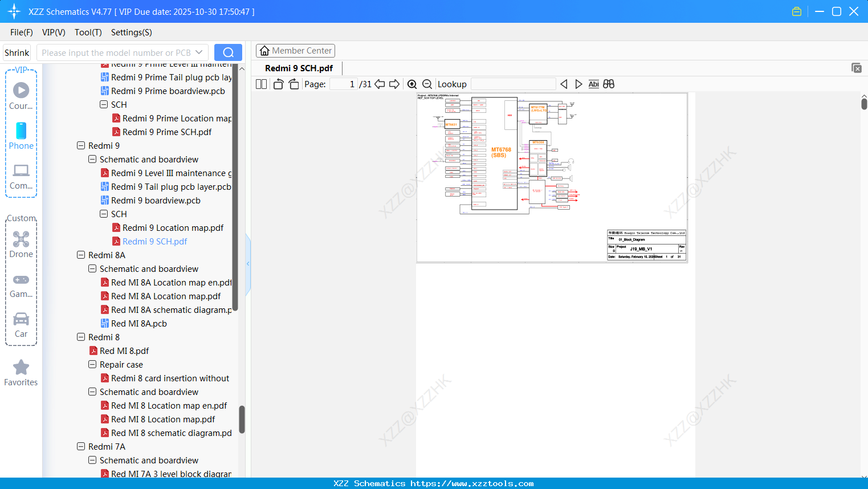
Task: Open Redmi 9 Location map.pdf
Action: point(173,228)
